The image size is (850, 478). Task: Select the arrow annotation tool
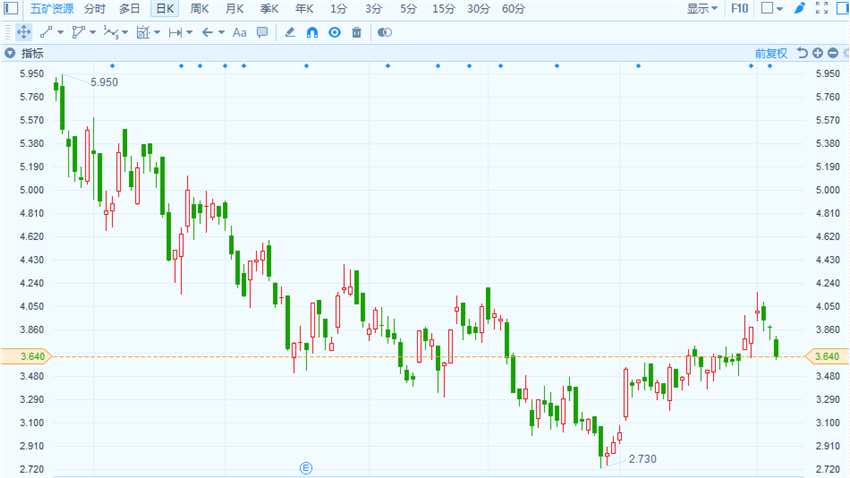[x=207, y=33]
